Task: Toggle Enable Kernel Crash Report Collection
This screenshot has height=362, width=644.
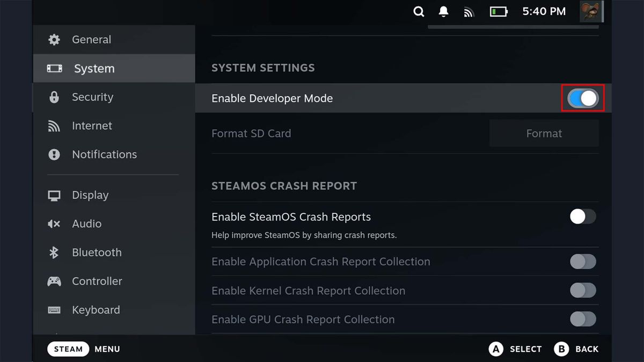Action: pyautogui.click(x=583, y=290)
